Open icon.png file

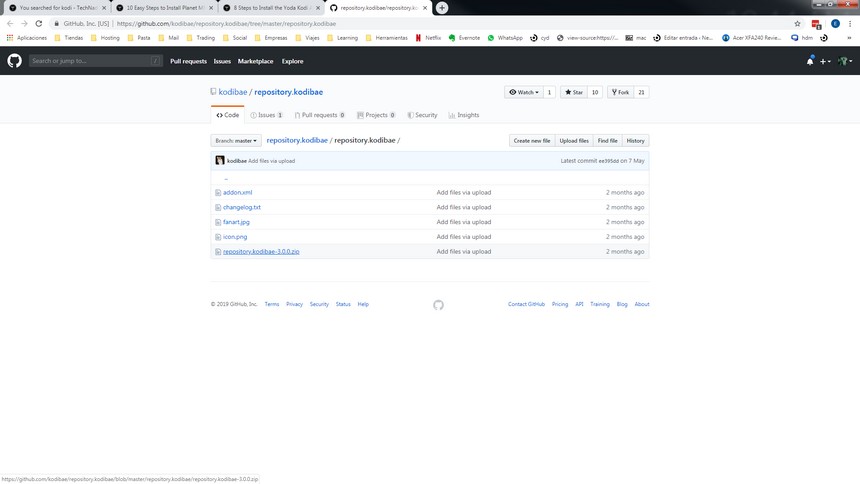(x=235, y=237)
